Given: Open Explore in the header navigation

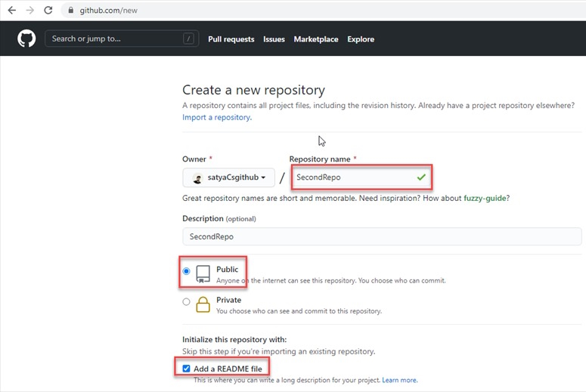Looking at the screenshot, I should (x=361, y=39).
